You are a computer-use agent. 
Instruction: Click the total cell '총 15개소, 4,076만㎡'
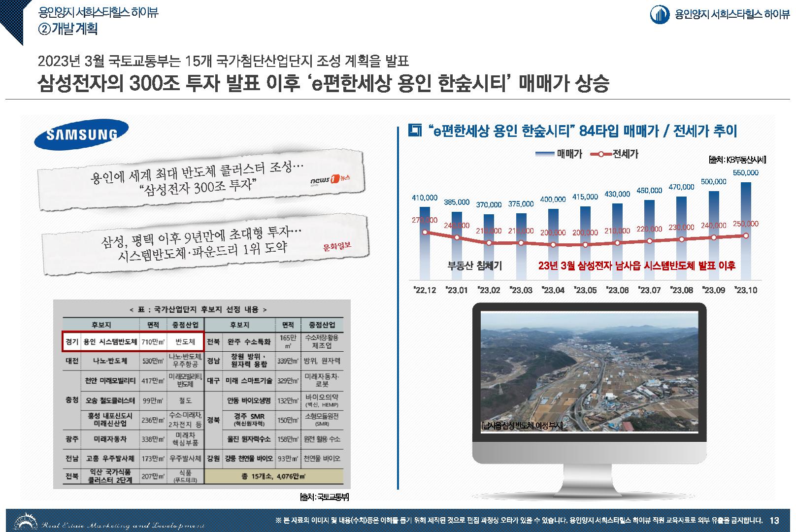[x=274, y=476]
